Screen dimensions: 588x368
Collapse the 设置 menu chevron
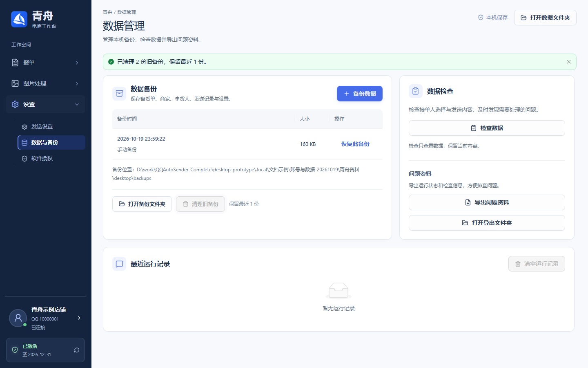(77, 104)
